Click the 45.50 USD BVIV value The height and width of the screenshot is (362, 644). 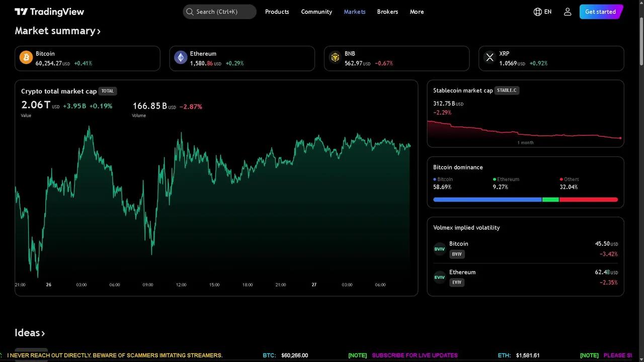[606, 244]
